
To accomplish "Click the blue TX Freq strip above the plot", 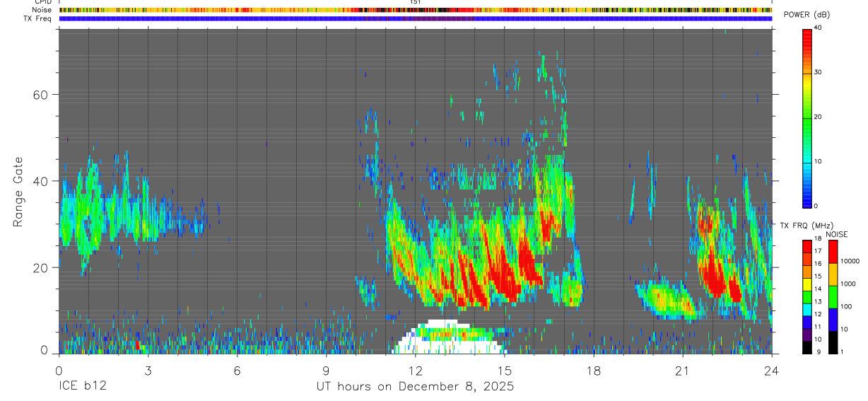I will click(416, 18).
